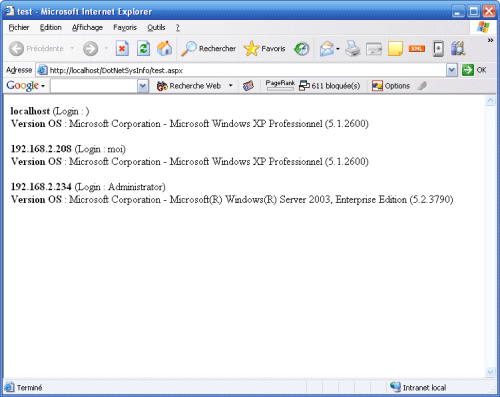Click the page icon beside the URL

point(42,70)
